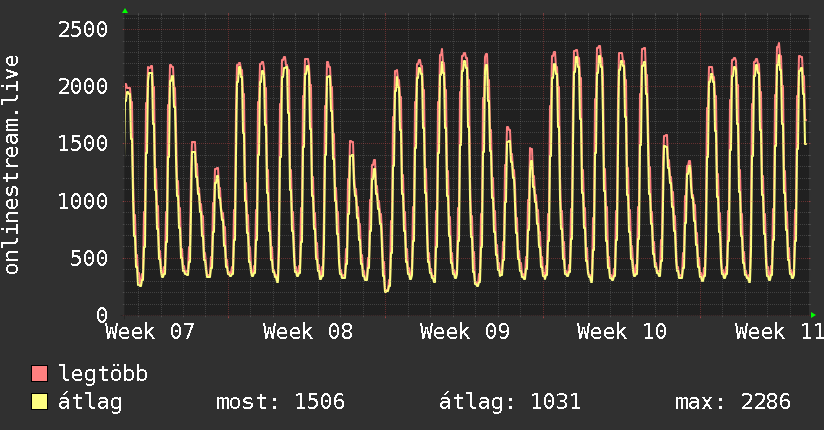Click the 'max: 2286' statistic
824x430 pixels.
[x=733, y=403]
